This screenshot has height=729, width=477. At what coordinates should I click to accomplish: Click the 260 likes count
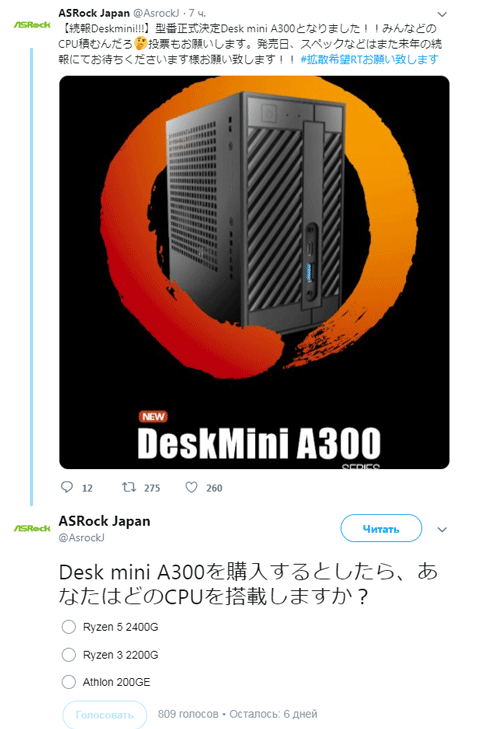point(214,488)
